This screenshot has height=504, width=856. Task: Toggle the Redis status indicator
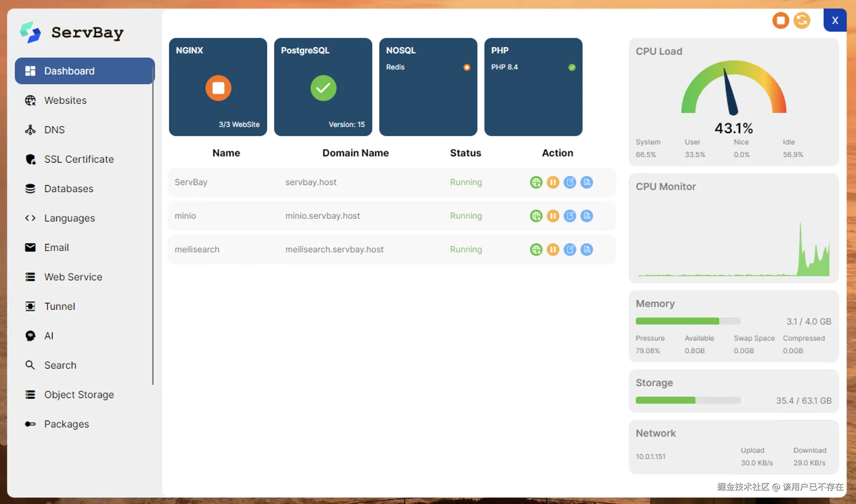click(x=467, y=67)
